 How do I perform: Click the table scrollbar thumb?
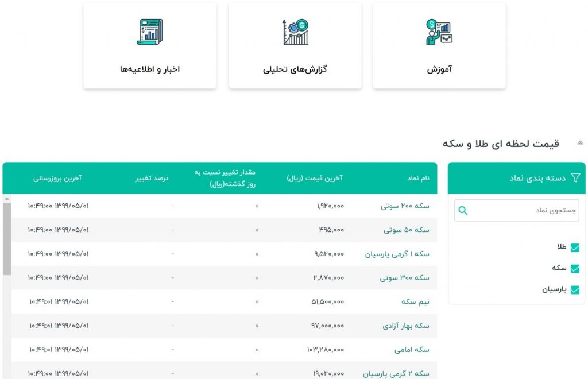(7, 239)
